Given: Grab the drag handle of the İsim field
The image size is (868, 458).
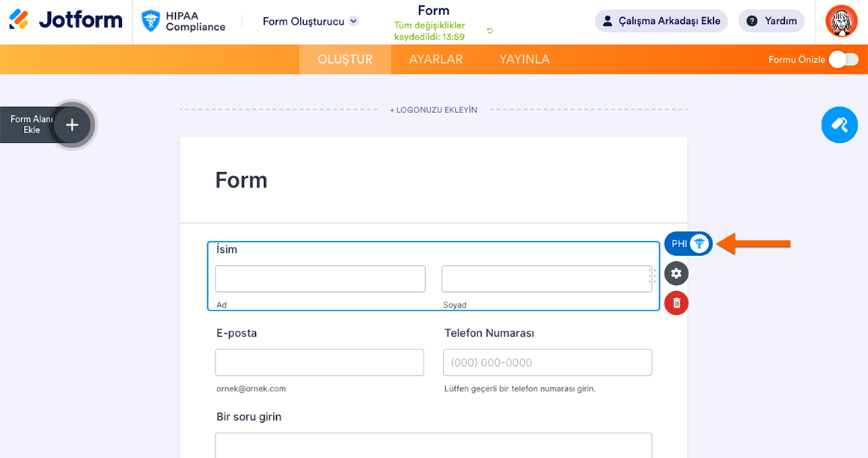Looking at the screenshot, I should click(x=653, y=277).
